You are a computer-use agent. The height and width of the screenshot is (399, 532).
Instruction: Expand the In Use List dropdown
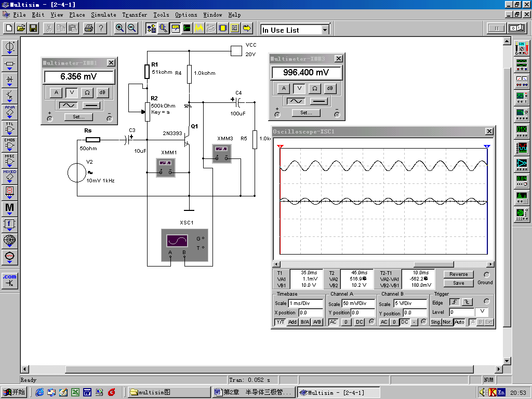coord(325,30)
